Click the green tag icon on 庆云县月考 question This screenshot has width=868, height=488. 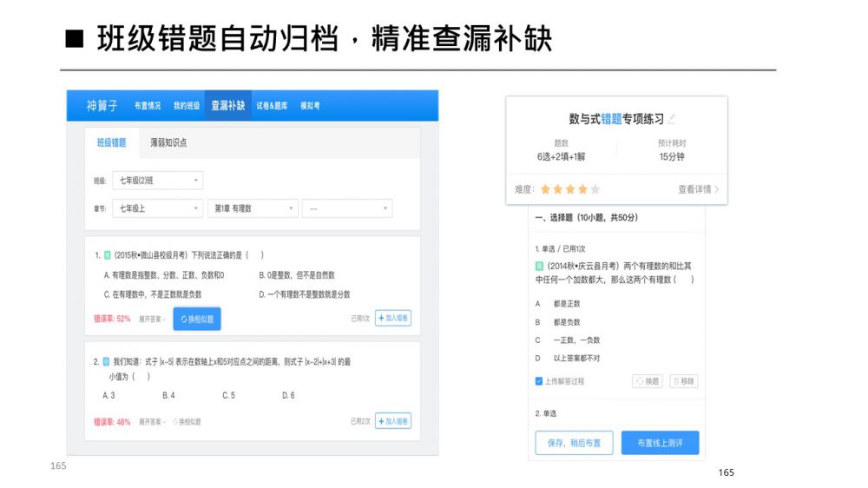pos(539,266)
